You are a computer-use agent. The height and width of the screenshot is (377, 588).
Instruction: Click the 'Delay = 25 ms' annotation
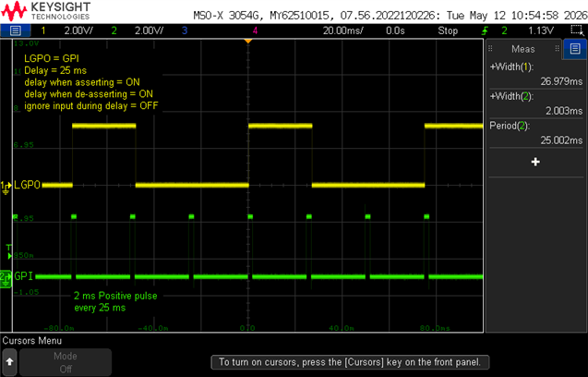coord(55,70)
